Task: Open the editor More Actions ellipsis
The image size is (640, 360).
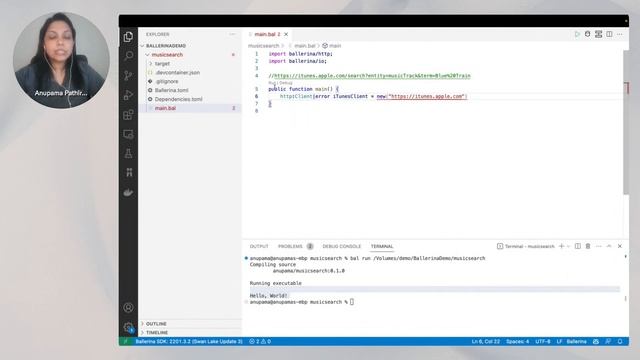Action: [620, 34]
